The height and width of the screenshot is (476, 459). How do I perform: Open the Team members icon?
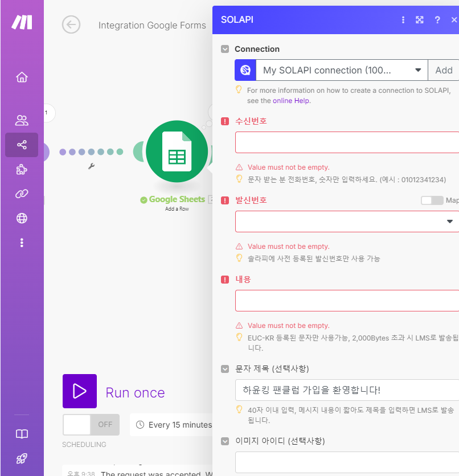[x=22, y=120]
